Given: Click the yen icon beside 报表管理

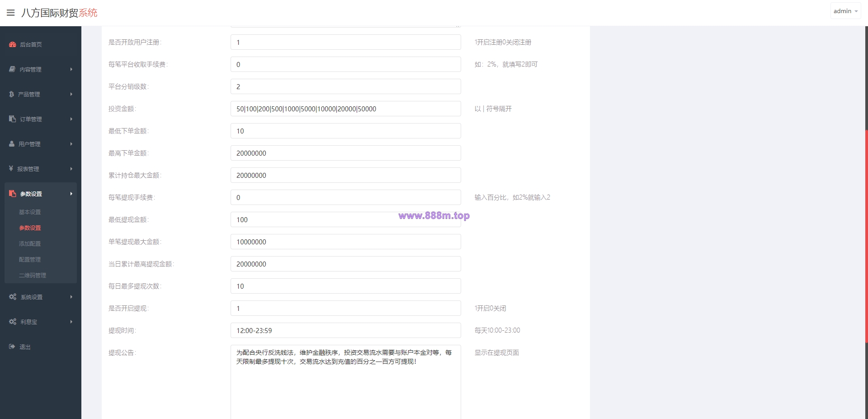Looking at the screenshot, I should pyautogui.click(x=11, y=169).
